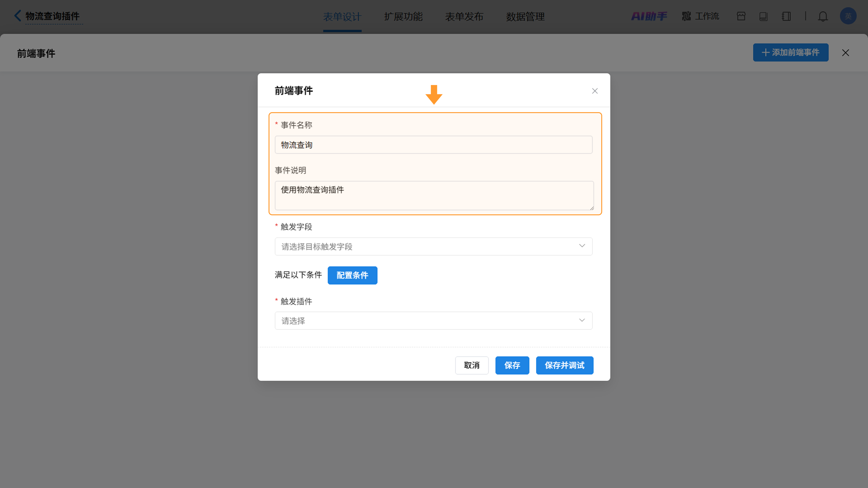This screenshot has height=488, width=868.
Task: Click 保存并调试 button
Action: pos(565,365)
